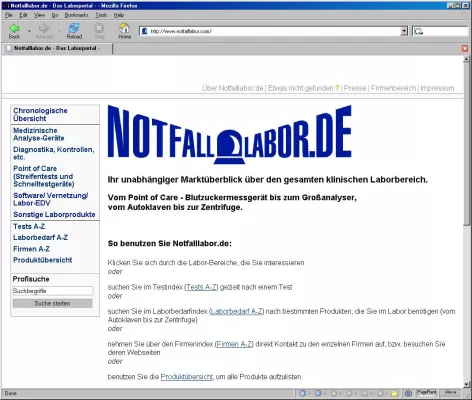472x400 pixels.
Task: Click the search engine icon in search box
Action: 418,31
